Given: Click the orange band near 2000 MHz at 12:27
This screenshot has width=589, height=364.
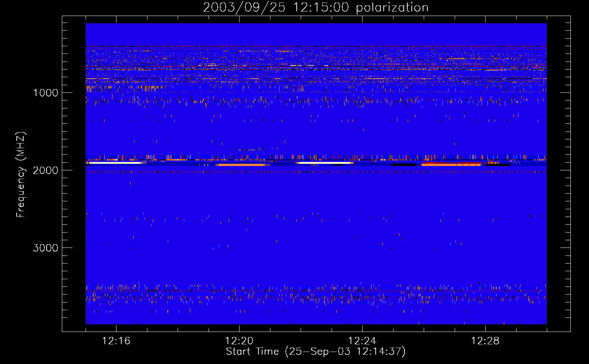Looking at the screenshot, I should pyautogui.click(x=451, y=165).
